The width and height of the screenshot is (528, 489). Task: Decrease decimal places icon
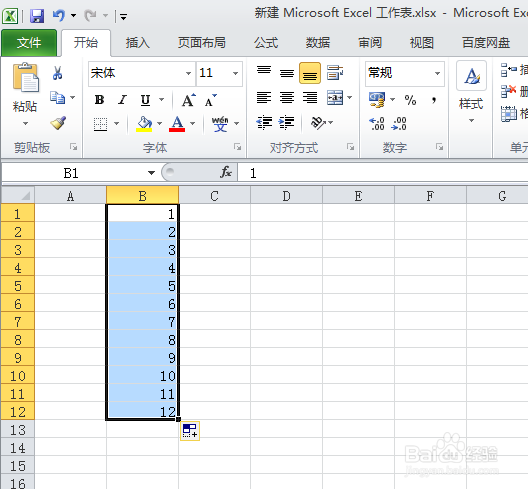399,124
